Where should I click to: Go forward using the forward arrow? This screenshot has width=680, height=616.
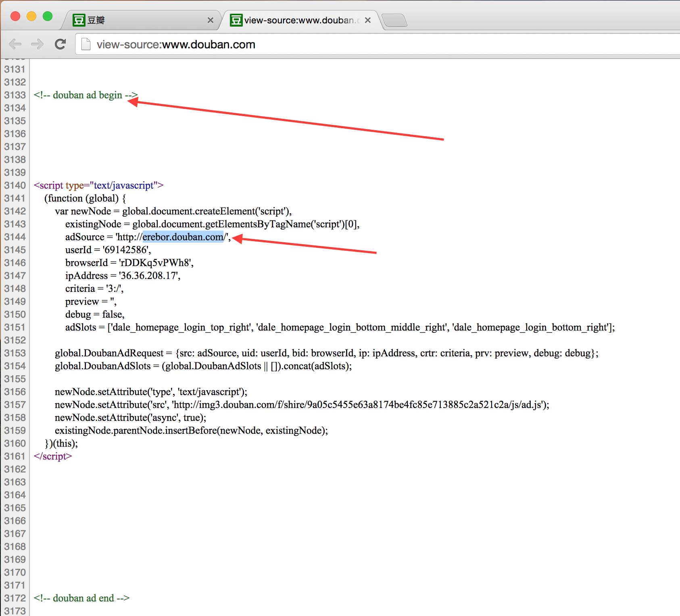click(x=38, y=44)
